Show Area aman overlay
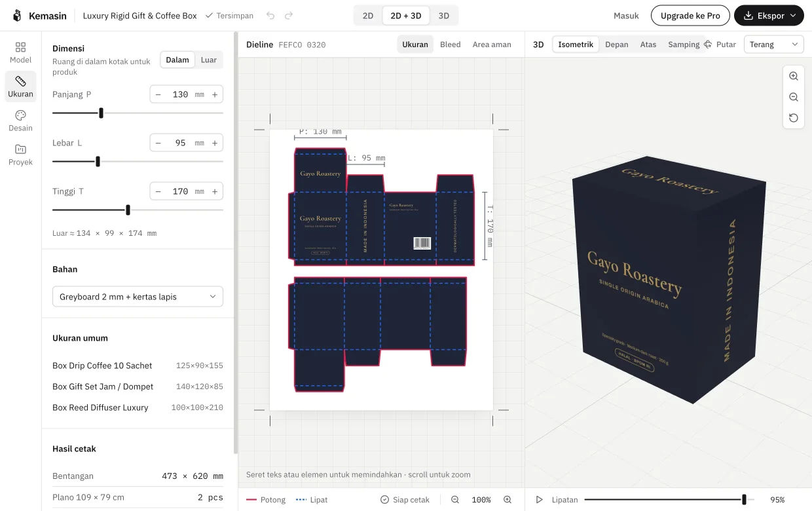The height and width of the screenshot is (511, 812). pos(492,45)
